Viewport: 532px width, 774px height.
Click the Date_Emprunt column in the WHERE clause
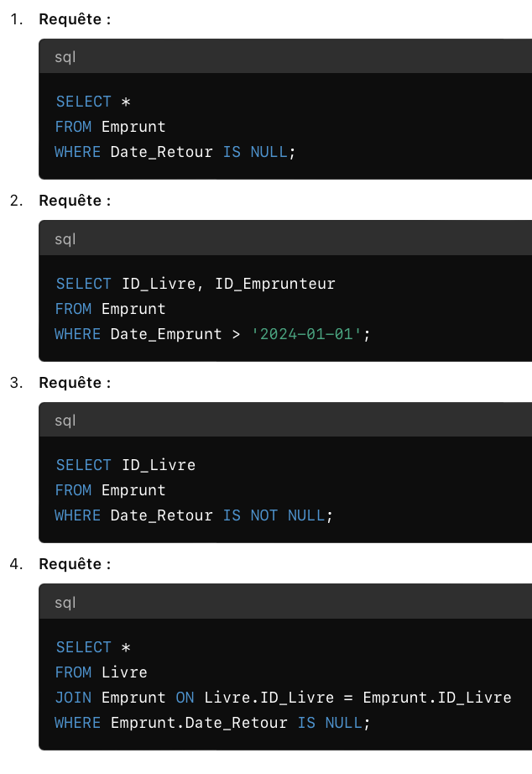coord(166,334)
